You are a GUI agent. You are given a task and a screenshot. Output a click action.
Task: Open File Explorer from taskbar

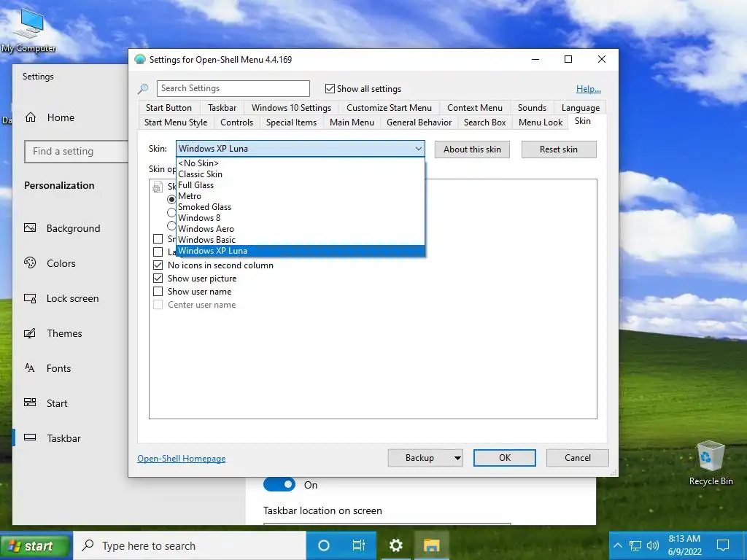(432, 545)
